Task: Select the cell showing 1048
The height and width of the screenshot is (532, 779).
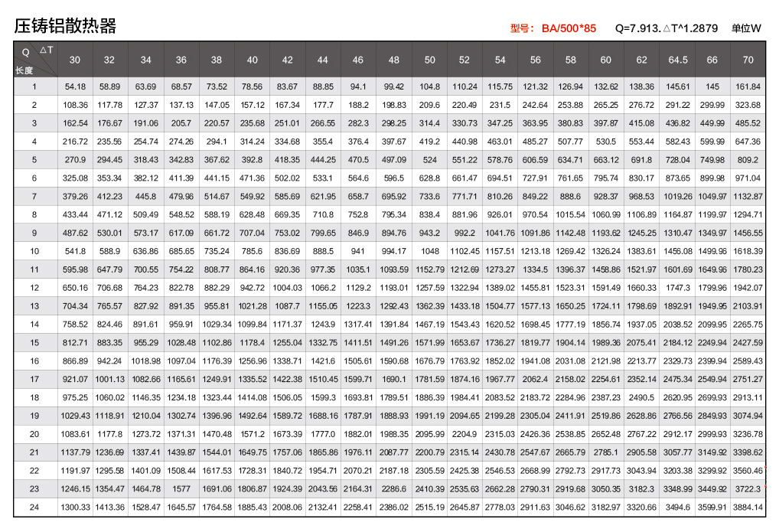Action: click(429, 251)
